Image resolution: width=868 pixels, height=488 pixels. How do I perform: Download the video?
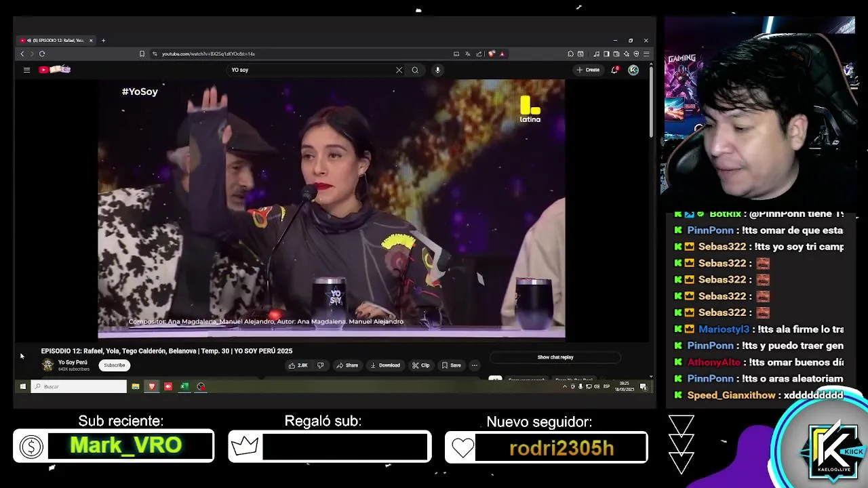385,365
